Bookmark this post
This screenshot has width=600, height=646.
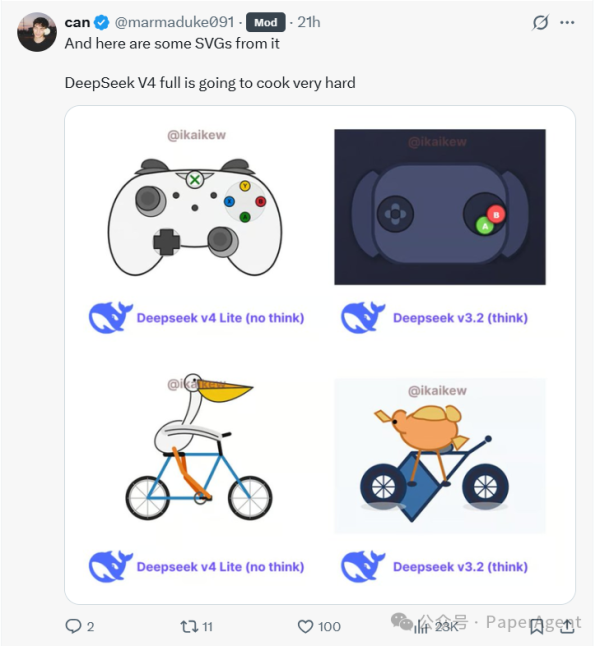pyautogui.click(x=538, y=626)
